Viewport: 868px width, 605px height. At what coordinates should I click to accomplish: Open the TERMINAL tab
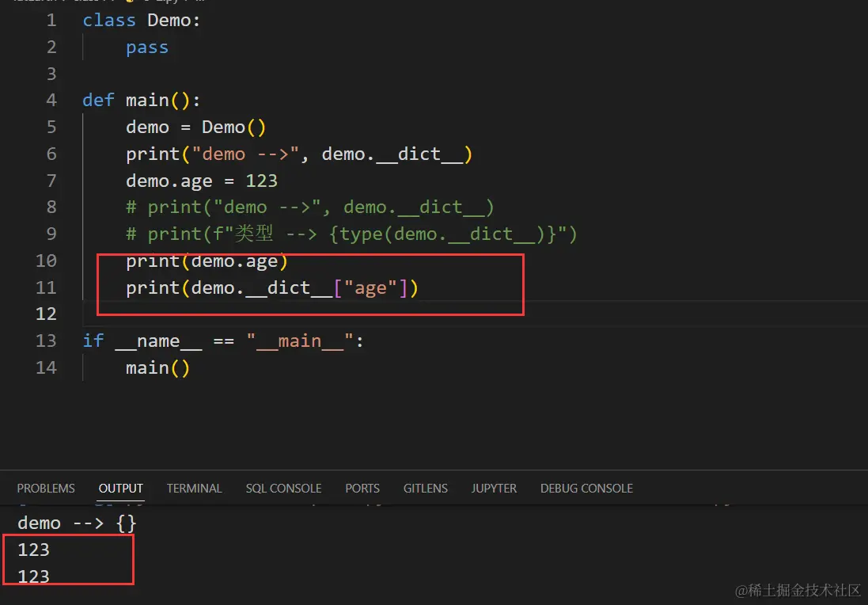point(195,488)
